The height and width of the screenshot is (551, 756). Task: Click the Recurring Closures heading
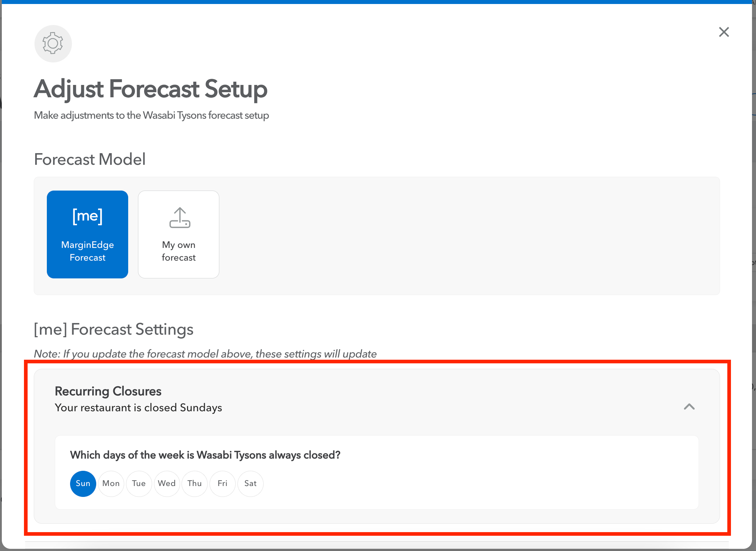pos(108,391)
